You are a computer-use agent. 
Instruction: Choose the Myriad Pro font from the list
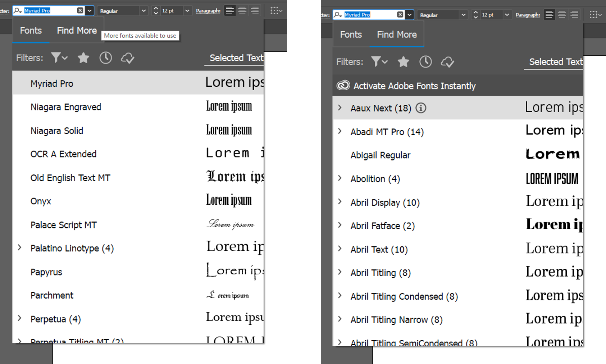pos(138,83)
